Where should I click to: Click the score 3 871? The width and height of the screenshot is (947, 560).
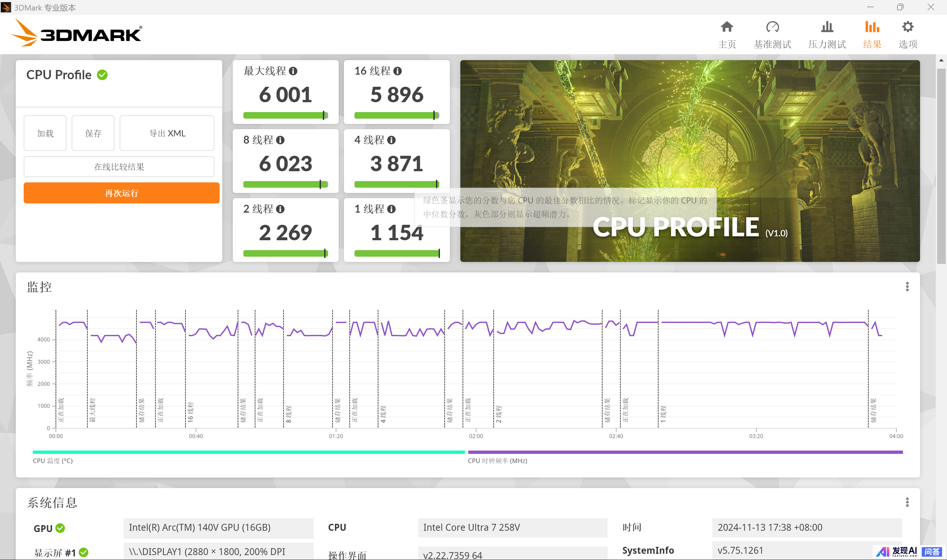(397, 164)
